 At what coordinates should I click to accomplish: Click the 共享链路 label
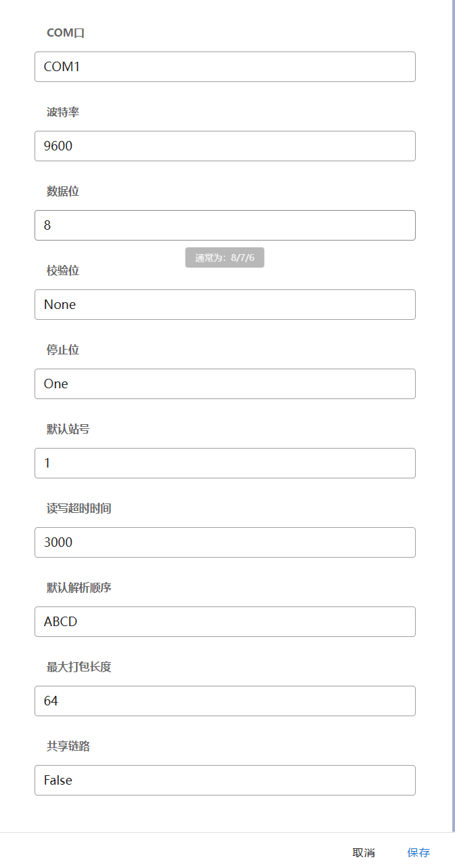[x=68, y=746]
